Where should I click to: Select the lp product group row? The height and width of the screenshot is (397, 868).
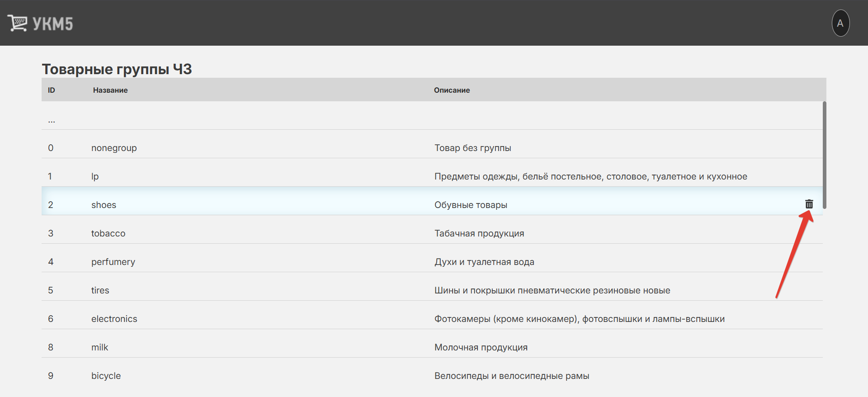95,176
